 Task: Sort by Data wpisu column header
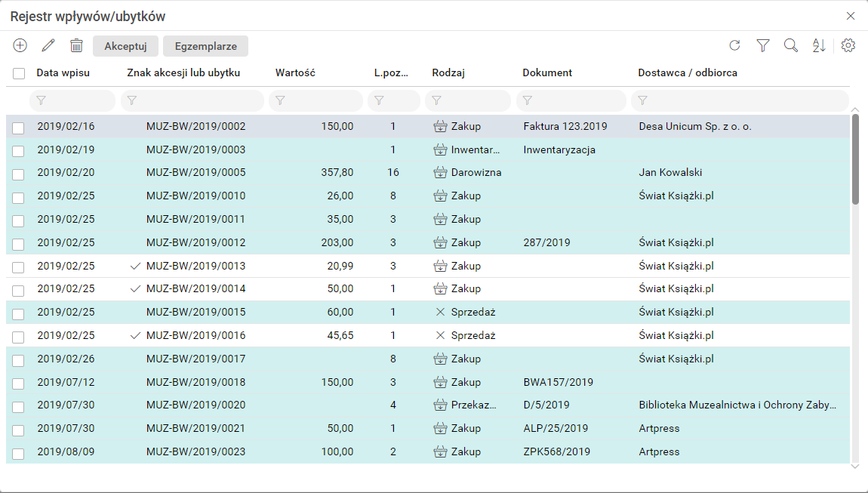coord(63,72)
